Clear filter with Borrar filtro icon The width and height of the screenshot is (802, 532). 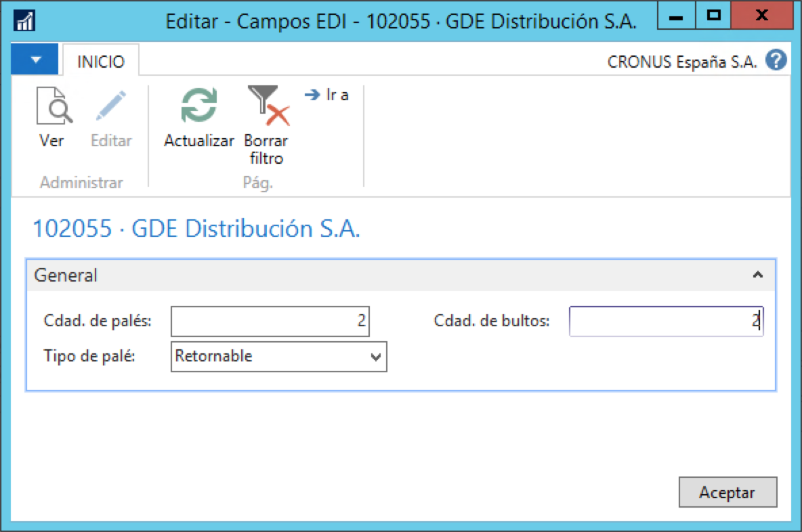click(x=268, y=106)
